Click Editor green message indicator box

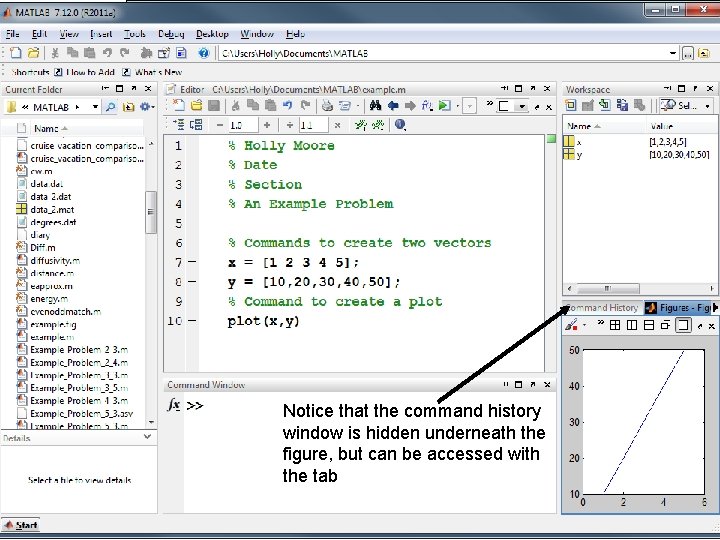click(x=551, y=139)
